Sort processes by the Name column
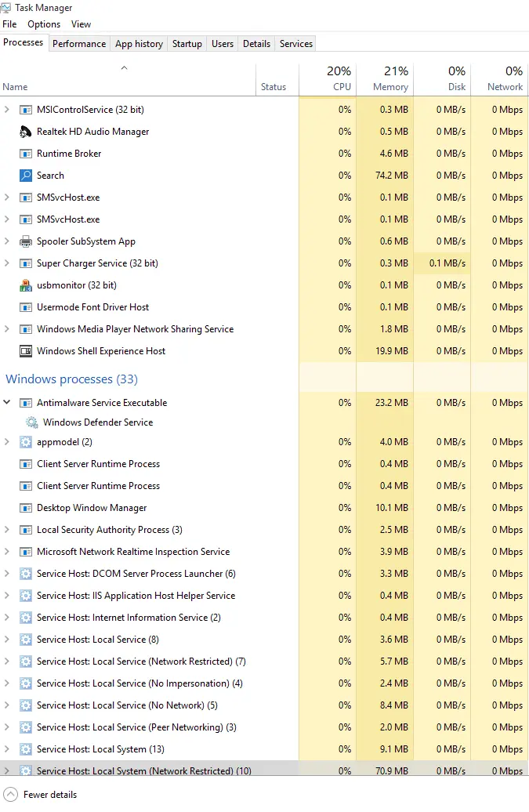 (x=127, y=80)
